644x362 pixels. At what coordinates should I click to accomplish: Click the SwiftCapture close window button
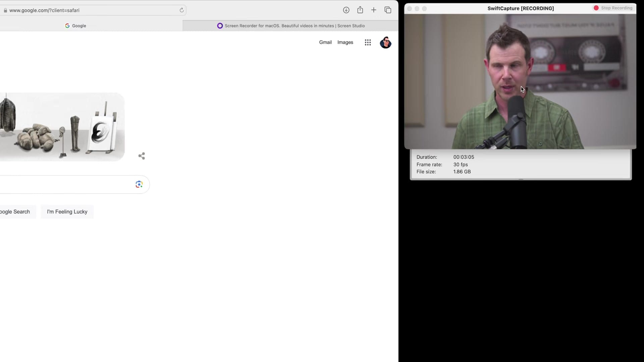(x=410, y=9)
